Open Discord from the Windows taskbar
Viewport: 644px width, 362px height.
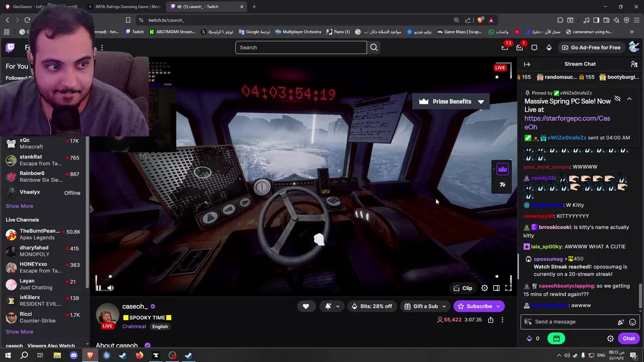point(73,355)
